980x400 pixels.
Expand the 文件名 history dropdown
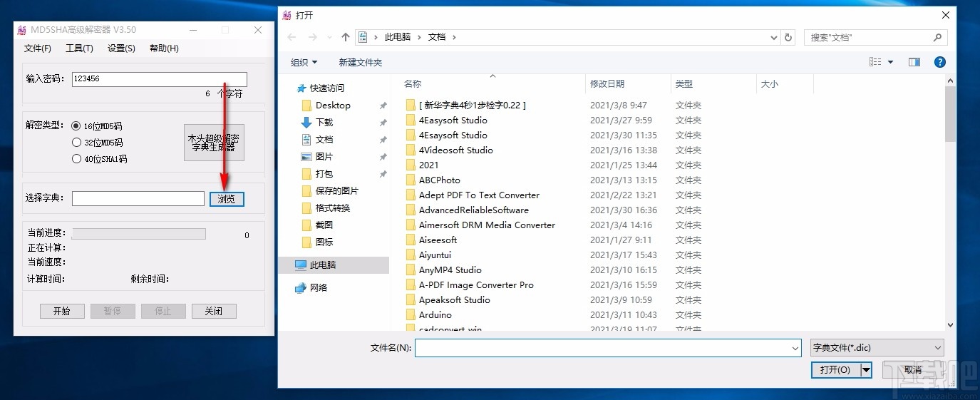point(795,349)
